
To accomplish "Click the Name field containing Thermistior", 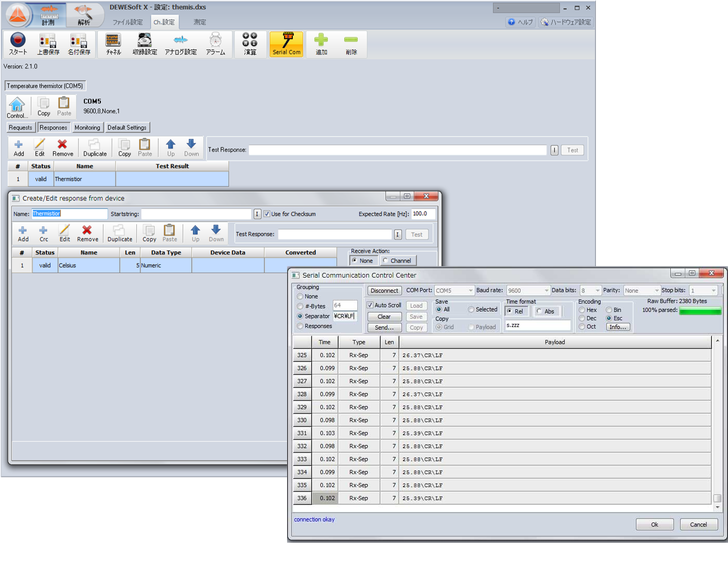I will click(x=70, y=214).
